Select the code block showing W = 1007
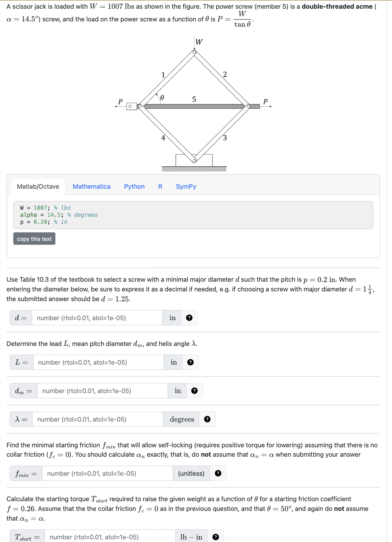The image size is (392, 542). pyautogui.click(x=196, y=214)
